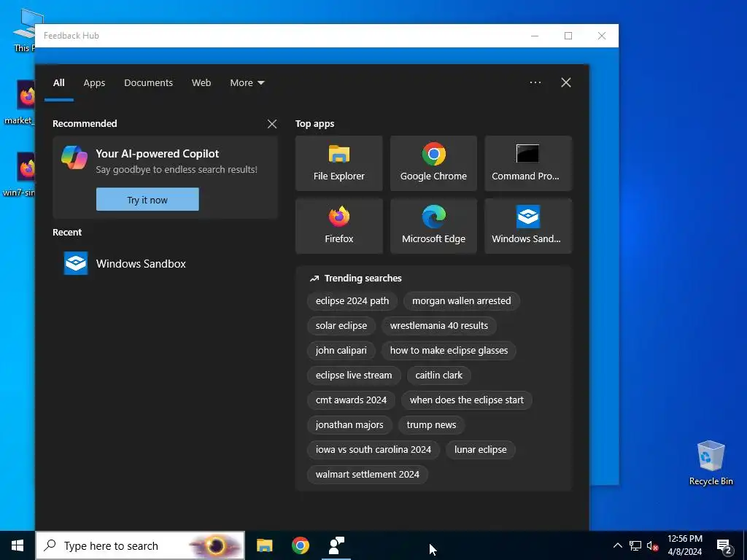Open the notification center icon
The image size is (747, 560).
[x=724, y=546]
